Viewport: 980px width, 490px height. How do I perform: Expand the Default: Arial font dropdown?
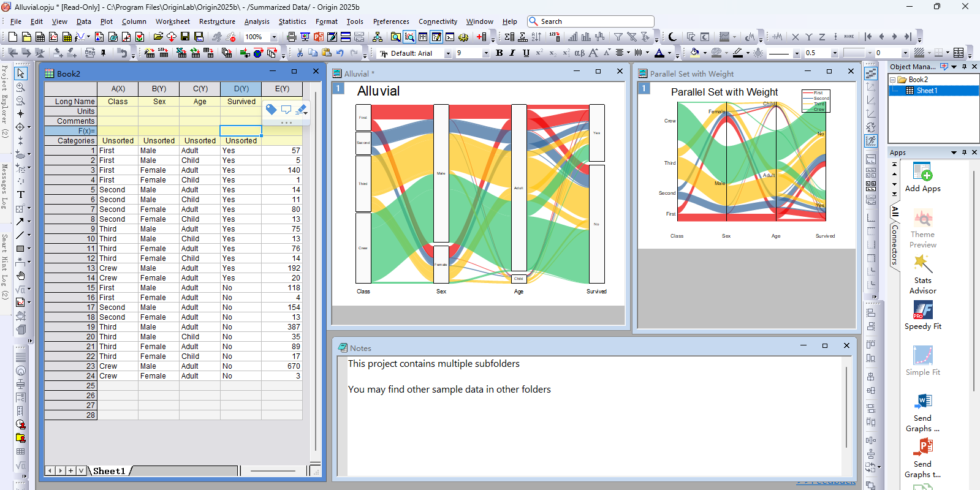click(448, 54)
